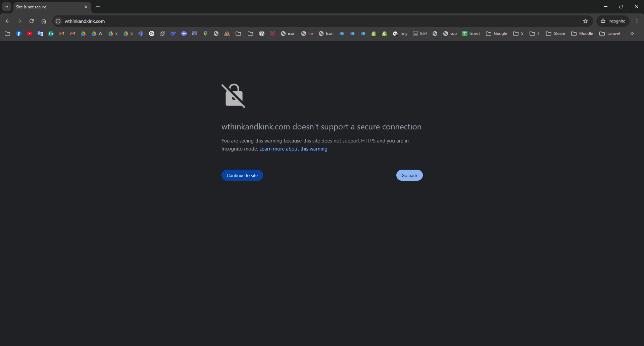Focus the address bar showing wthinkandkink.com
644x346 pixels.
point(319,21)
